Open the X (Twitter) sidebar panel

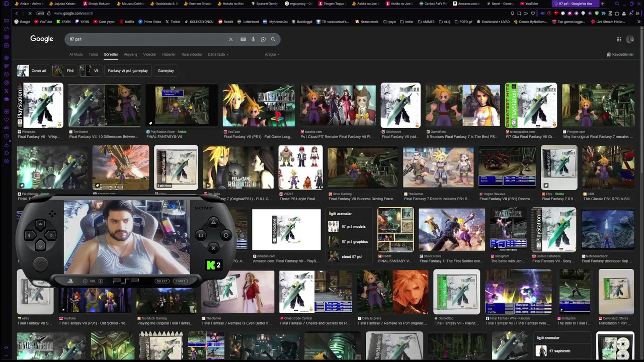coord(7,91)
